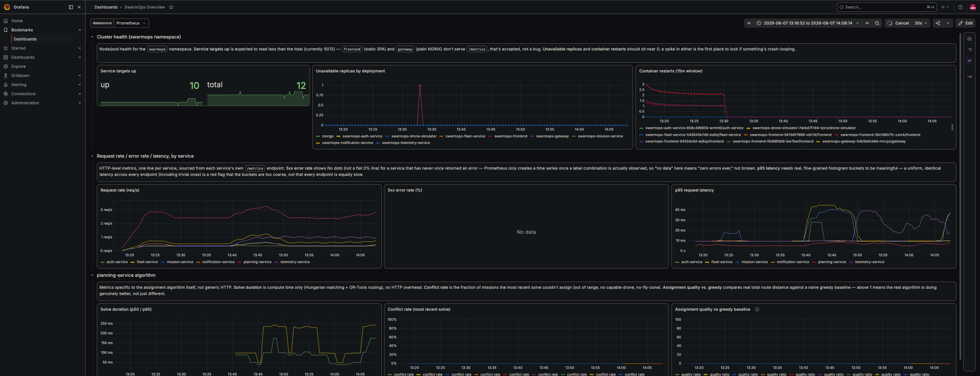Click the Container restarts legend scrollbar
This screenshot has height=376, width=980.
pyautogui.click(x=952, y=127)
